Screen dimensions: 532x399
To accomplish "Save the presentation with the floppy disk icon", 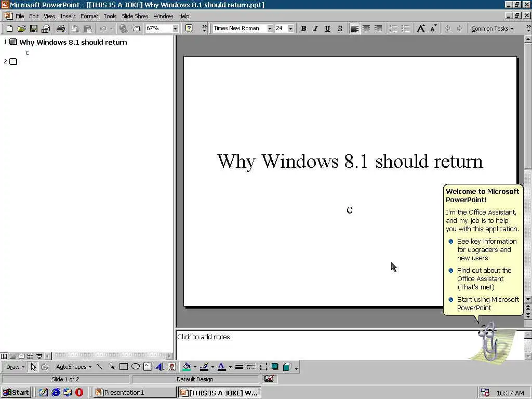I will coord(34,29).
